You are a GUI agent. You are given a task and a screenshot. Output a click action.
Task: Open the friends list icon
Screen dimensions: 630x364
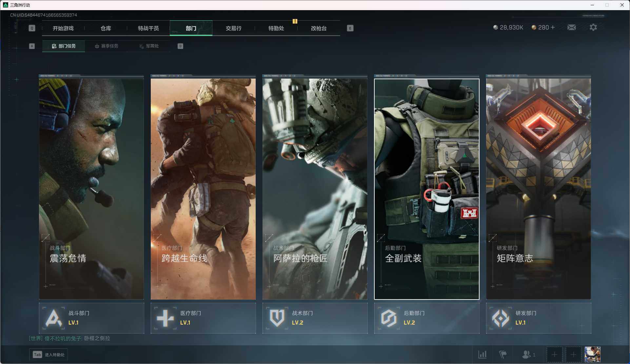(x=528, y=354)
